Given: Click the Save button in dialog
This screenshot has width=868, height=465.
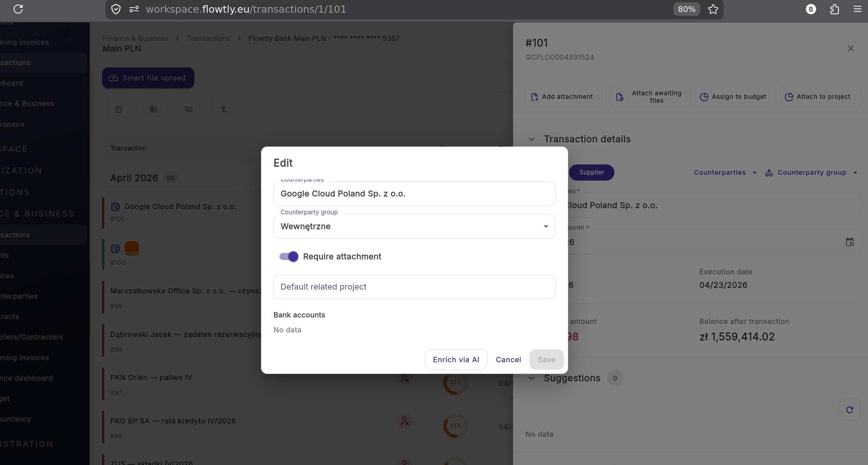Looking at the screenshot, I should click(546, 359).
